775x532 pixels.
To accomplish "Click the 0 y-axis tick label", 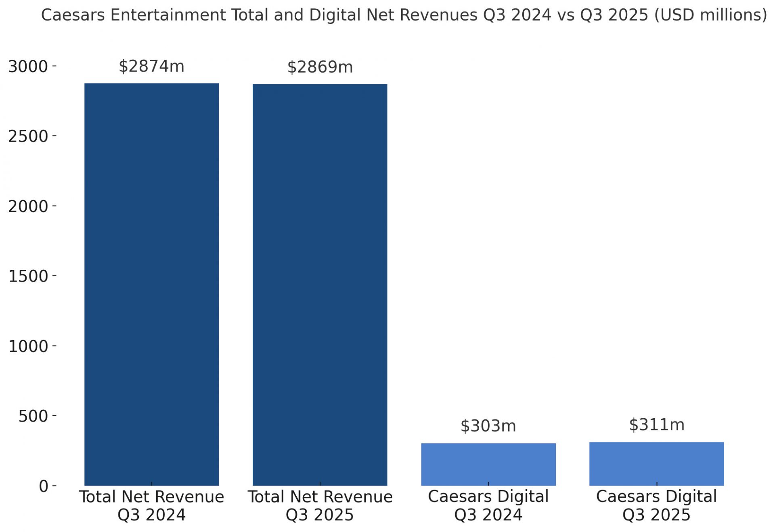I will pos(43,486).
